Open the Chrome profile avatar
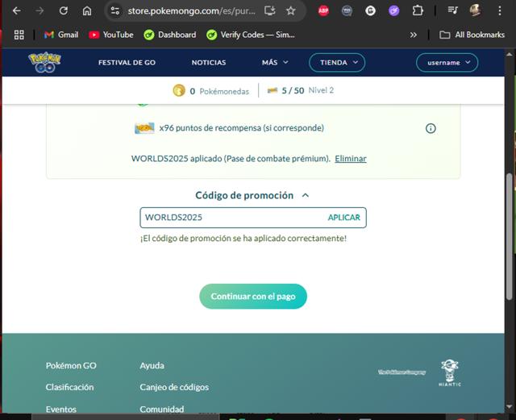Screen dimensions: 516x420 point(475,10)
